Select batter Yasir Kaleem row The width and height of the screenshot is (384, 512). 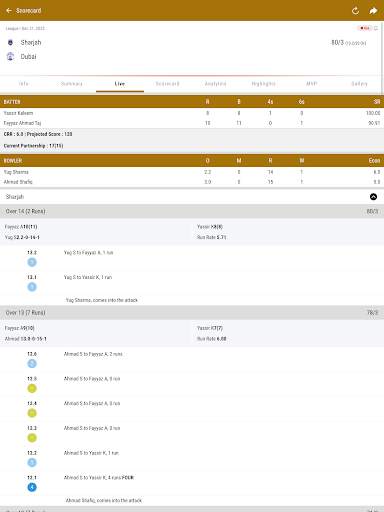[192, 113]
